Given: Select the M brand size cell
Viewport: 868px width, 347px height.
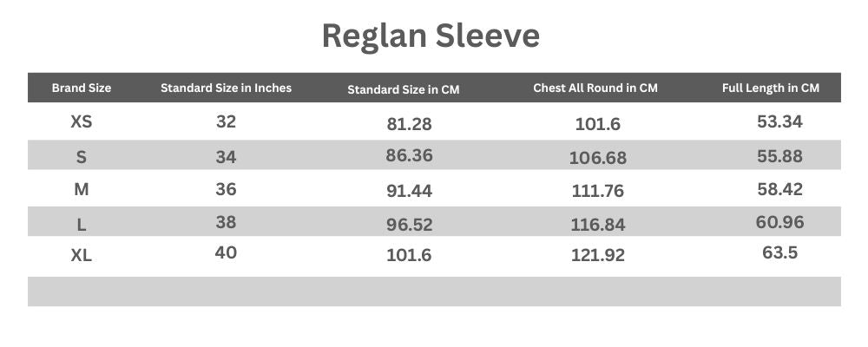Looking at the screenshot, I should [81, 189].
